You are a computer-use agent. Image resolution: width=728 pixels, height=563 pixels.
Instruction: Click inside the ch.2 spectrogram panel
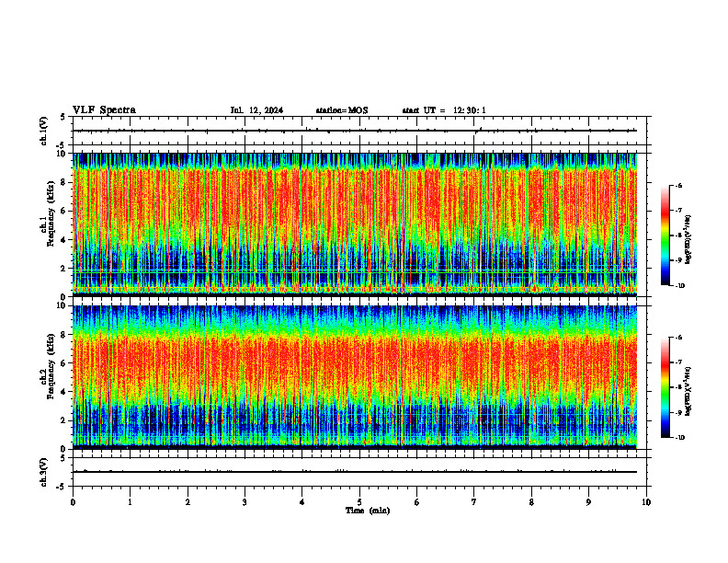pyautogui.click(x=355, y=377)
